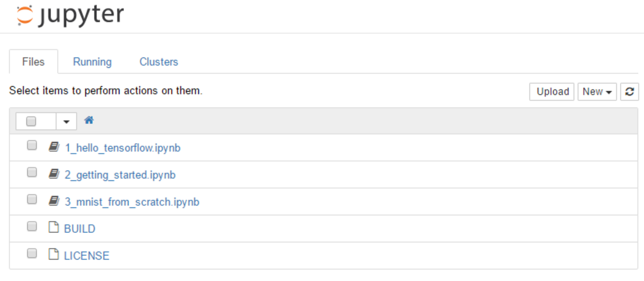The image size is (644, 281).
Task: Click the file icon beside LICENSE
Action: click(54, 255)
